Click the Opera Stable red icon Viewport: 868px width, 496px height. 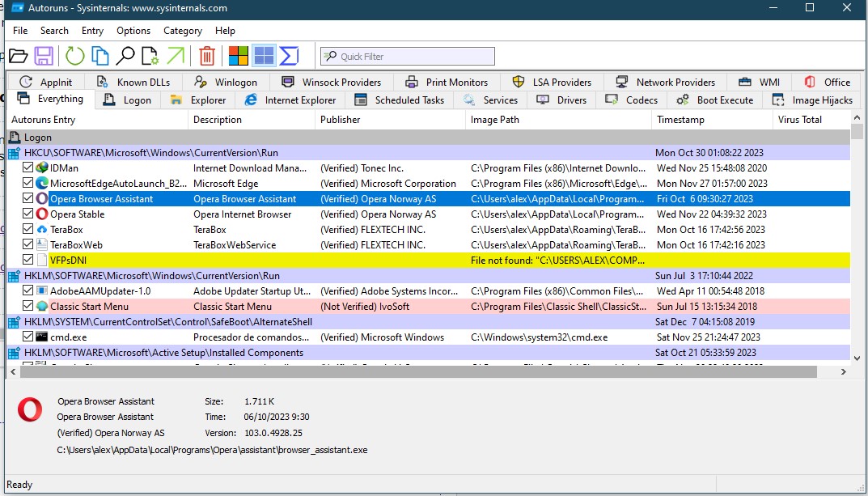click(x=42, y=214)
